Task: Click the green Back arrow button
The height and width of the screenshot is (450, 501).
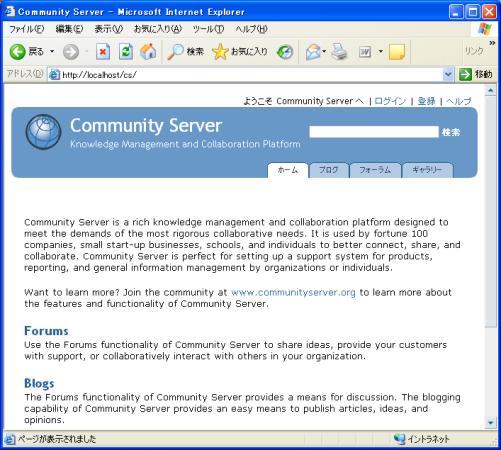Action: coord(17,52)
